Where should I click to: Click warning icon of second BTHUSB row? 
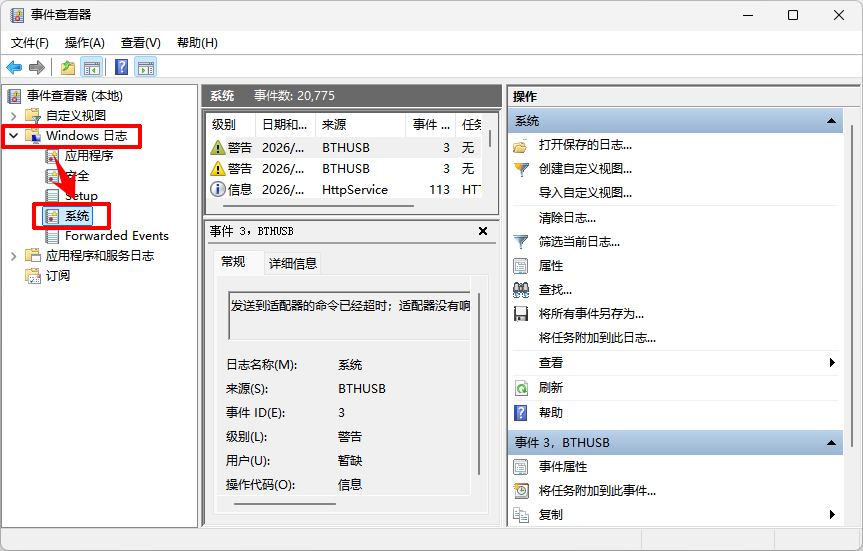pos(218,168)
